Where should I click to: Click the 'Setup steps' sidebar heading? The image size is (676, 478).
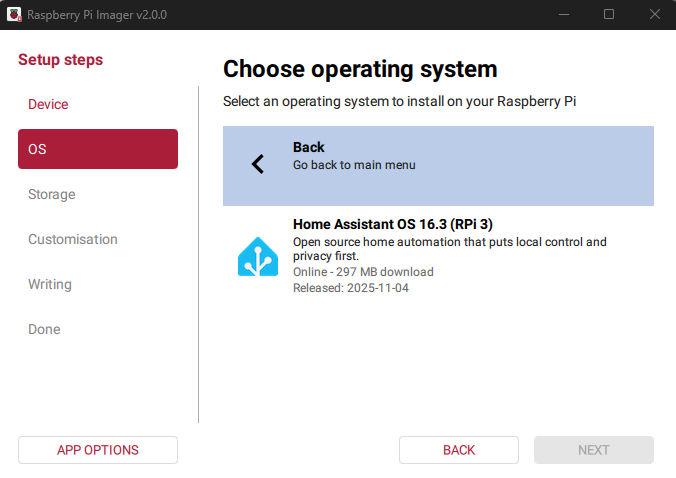click(60, 60)
